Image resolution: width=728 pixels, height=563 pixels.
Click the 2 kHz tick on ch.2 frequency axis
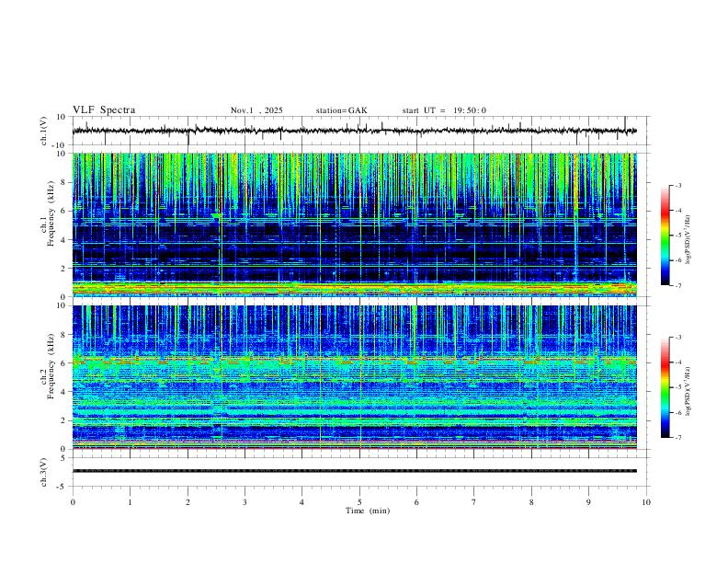click(64, 420)
